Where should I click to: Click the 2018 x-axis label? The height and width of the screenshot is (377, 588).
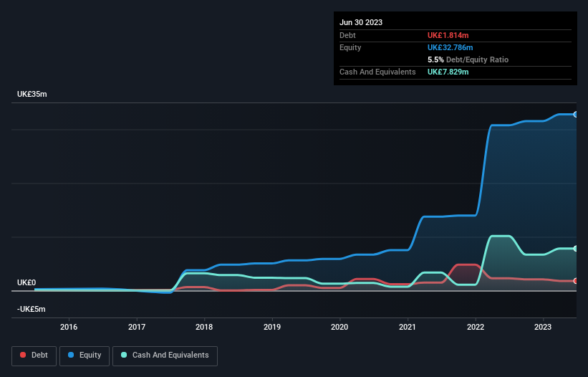[x=204, y=327]
